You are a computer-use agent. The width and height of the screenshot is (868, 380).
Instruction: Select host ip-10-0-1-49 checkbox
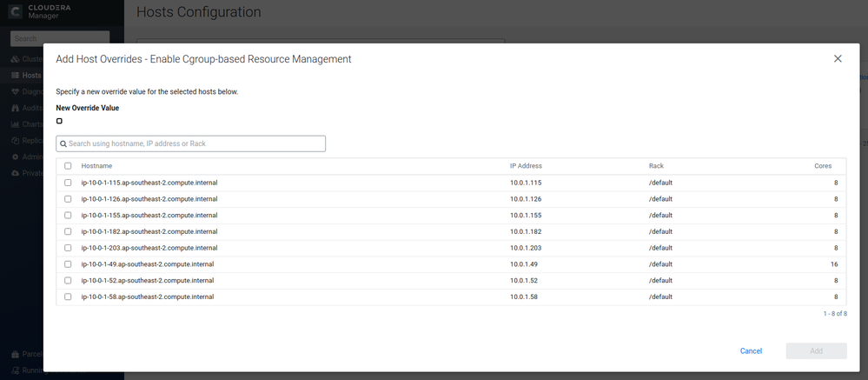point(68,264)
